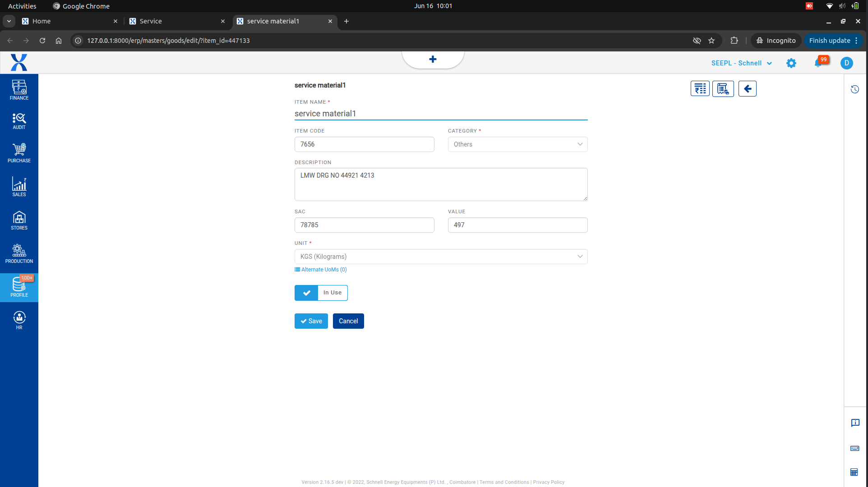Open notifications bell with 99 badge
The width and height of the screenshot is (868, 487).
coord(818,63)
